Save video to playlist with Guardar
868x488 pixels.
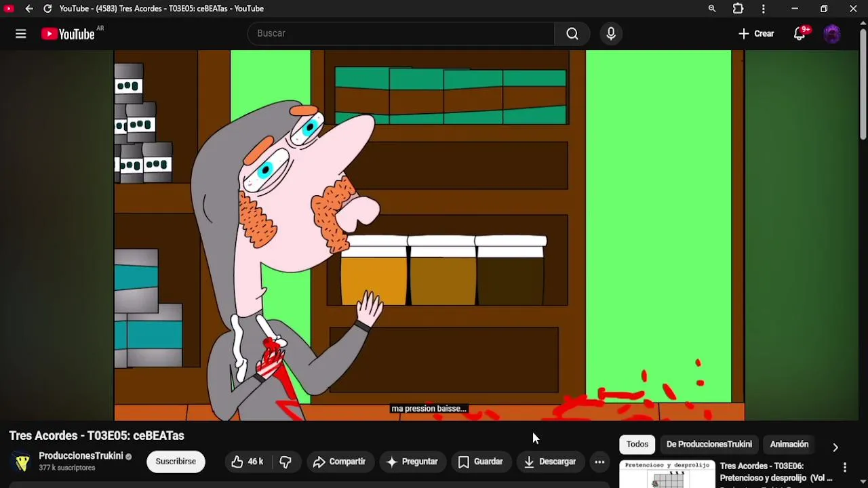click(x=480, y=462)
